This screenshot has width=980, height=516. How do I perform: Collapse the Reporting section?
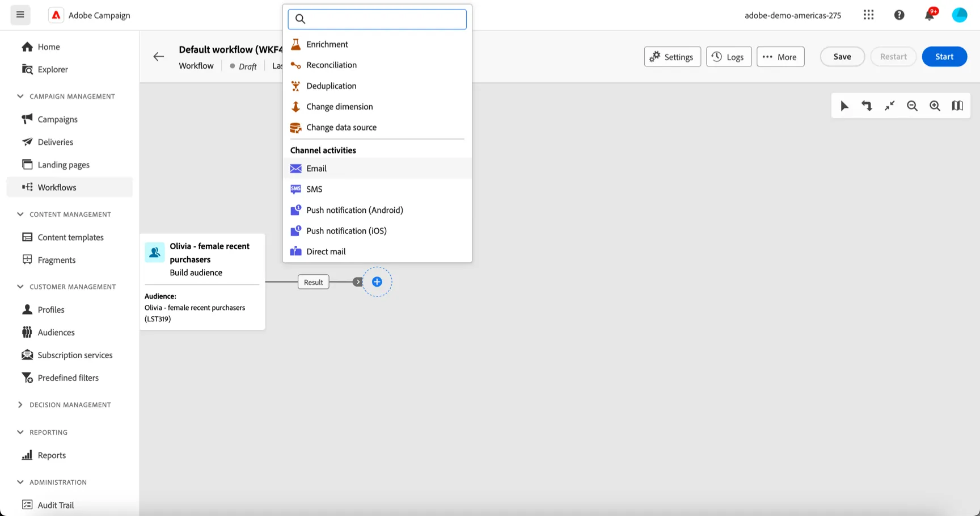pyautogui.click(x=20, y=432)
